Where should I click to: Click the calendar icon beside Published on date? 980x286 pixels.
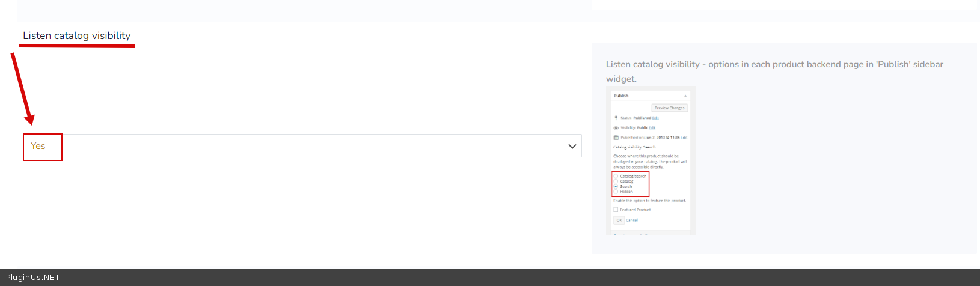tap(616, 138)
